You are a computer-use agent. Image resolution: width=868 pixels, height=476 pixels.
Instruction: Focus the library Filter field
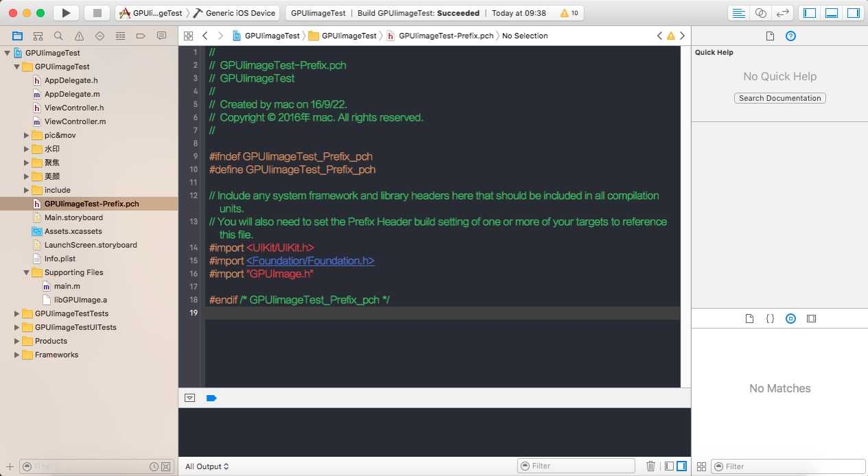pyautogui.click(x=788, y=466)
